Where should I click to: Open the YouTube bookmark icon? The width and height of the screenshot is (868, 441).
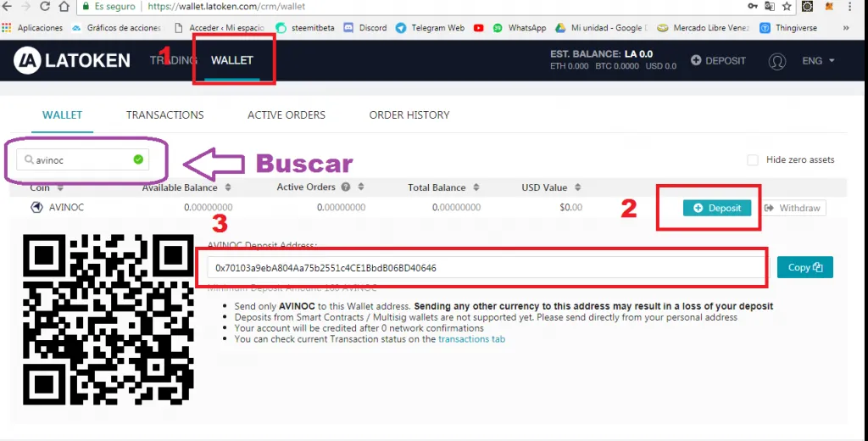(x=479, y=28)
